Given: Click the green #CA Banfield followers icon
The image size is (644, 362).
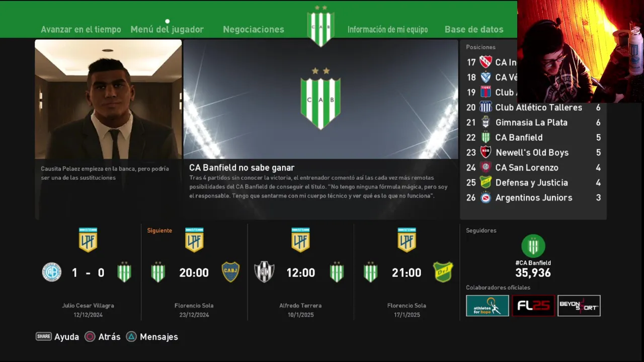Looking at the screenshot, I should 533,246.
